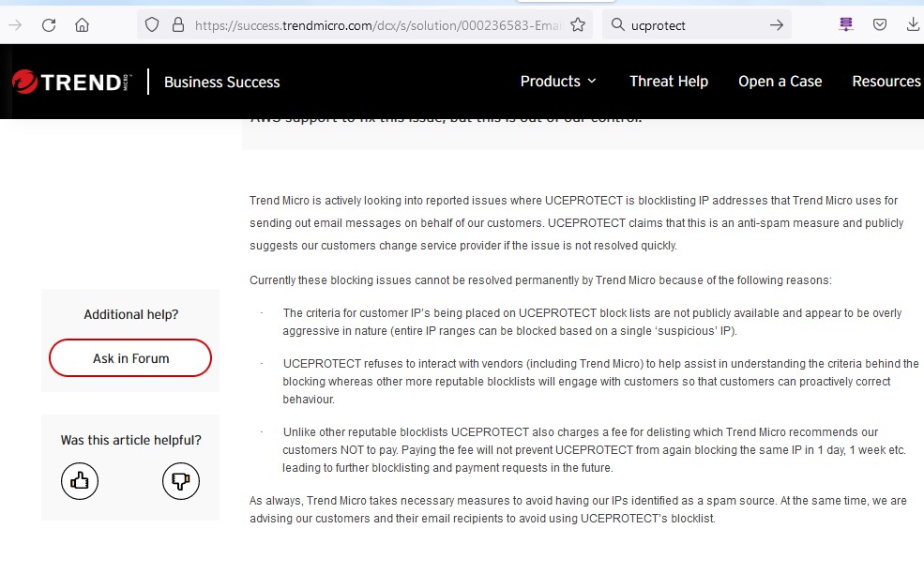
Task: Click bullet starting 'UCEPROTECT refuses to interact'
Action: [600, 382]
